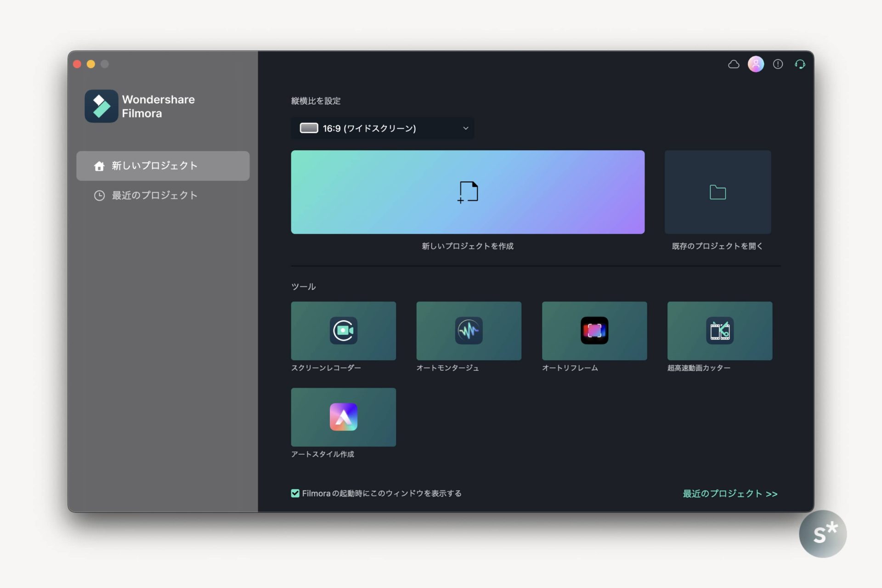This screenshot has height=588, width=882.
Task: Open the user account avatar
Action: coord(756,64)
